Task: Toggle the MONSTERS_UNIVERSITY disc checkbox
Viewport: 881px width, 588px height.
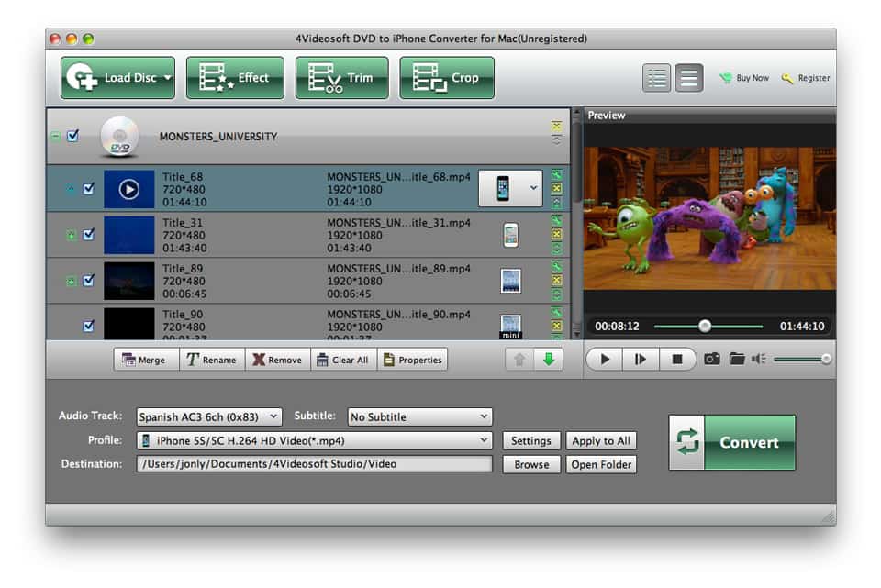Action: point(73,136)
